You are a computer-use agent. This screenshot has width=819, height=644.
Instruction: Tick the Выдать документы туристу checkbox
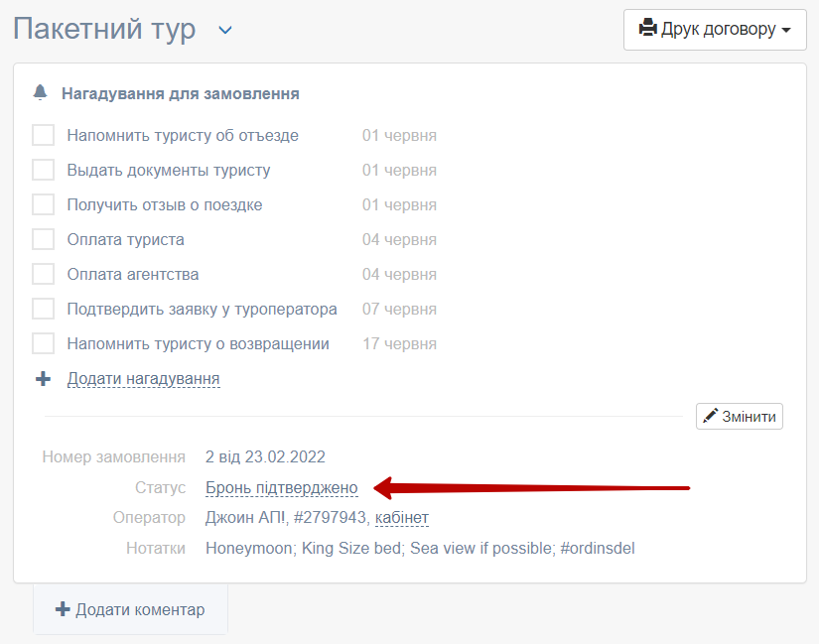[43, 170]
